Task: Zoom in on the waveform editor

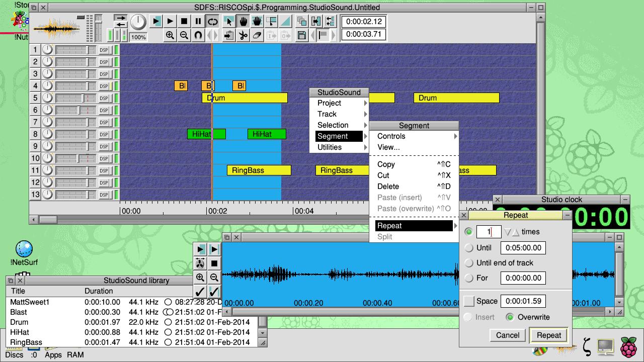Action: (x=200, y=277)
